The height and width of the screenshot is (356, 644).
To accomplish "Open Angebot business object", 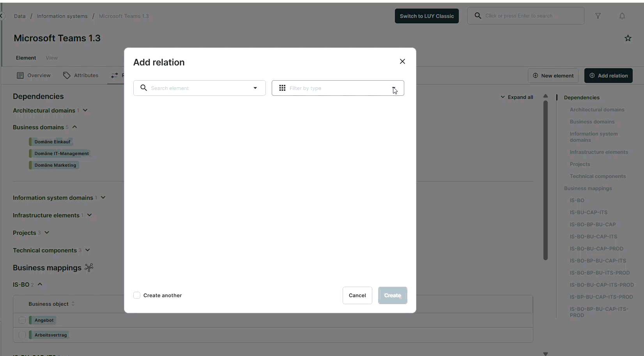I will (x=43, y=320).
